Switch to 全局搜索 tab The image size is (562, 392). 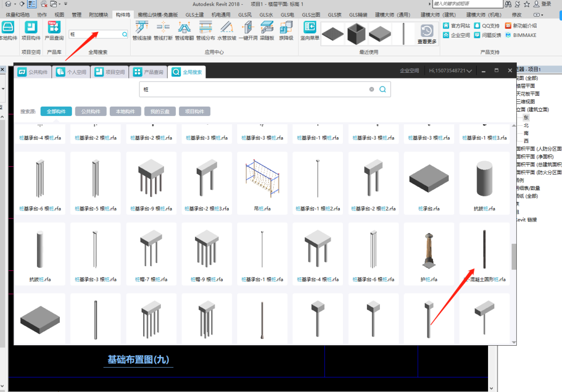point(187,72)
